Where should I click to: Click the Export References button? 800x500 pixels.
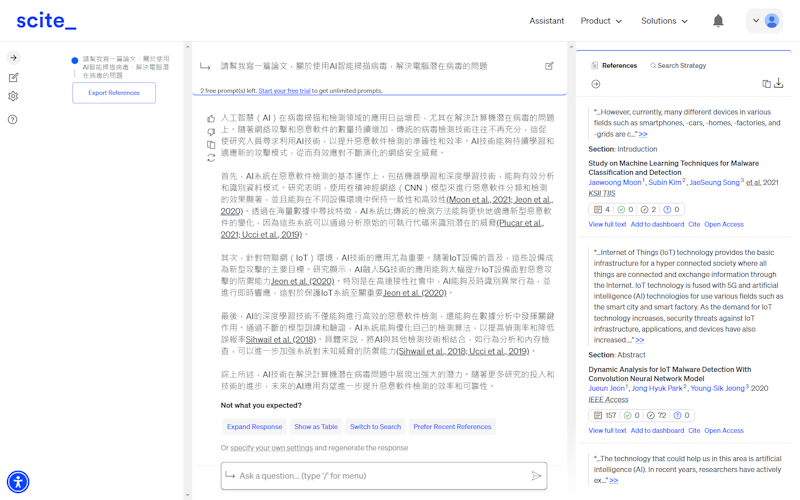[x=114, y=93]
